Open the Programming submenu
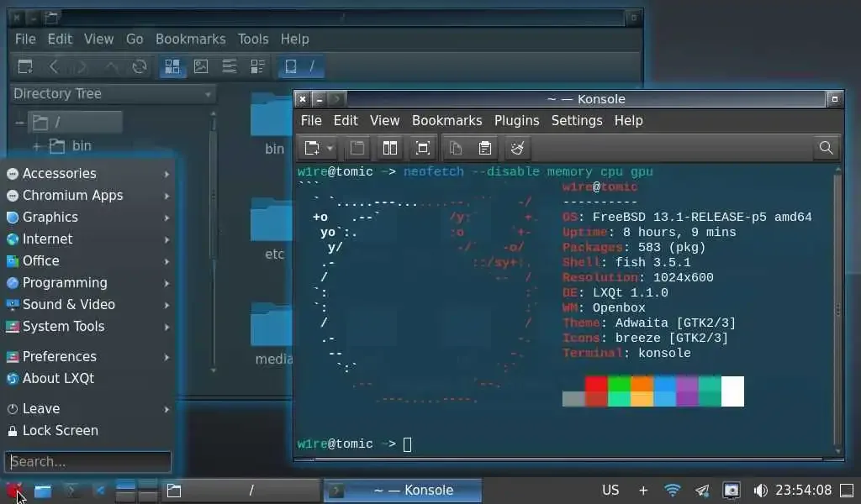The width and height of the screenshot is (861, 504). click(87, 283)
